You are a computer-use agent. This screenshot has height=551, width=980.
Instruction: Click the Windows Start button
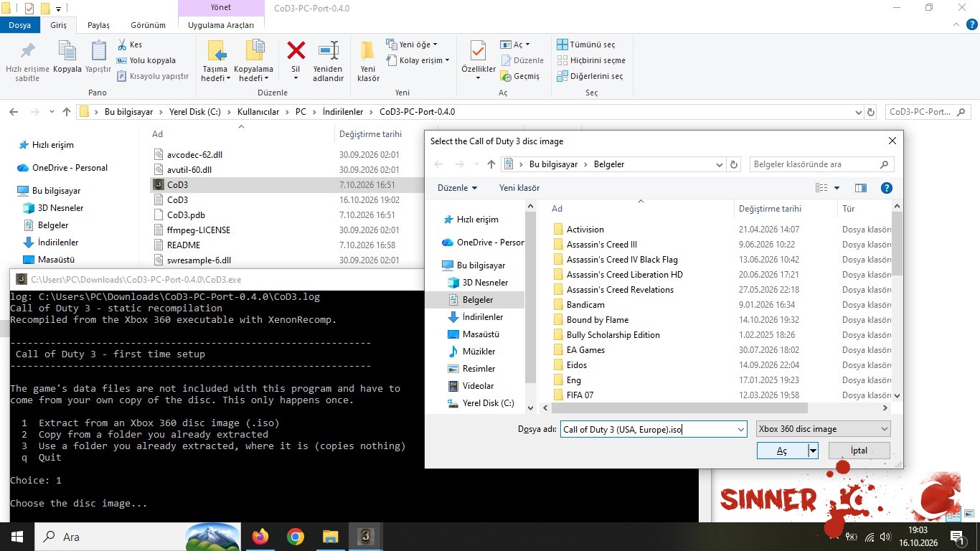tap(17, 537)
